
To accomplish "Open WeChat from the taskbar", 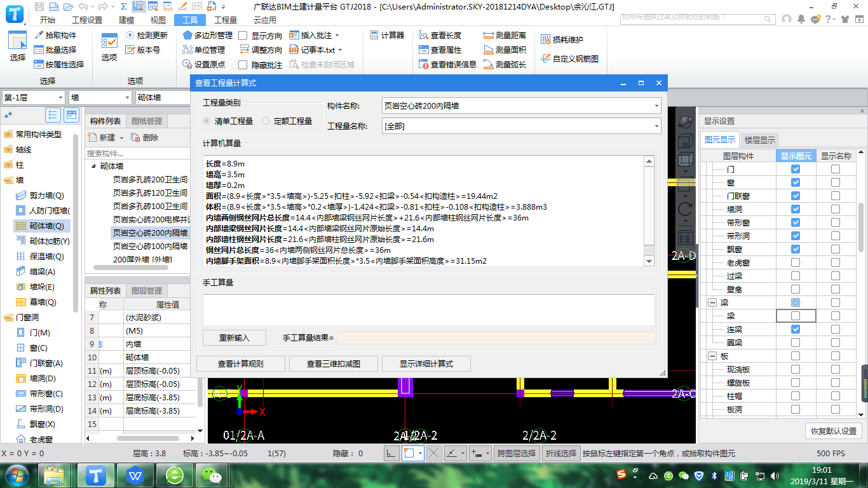I will 210,475.
